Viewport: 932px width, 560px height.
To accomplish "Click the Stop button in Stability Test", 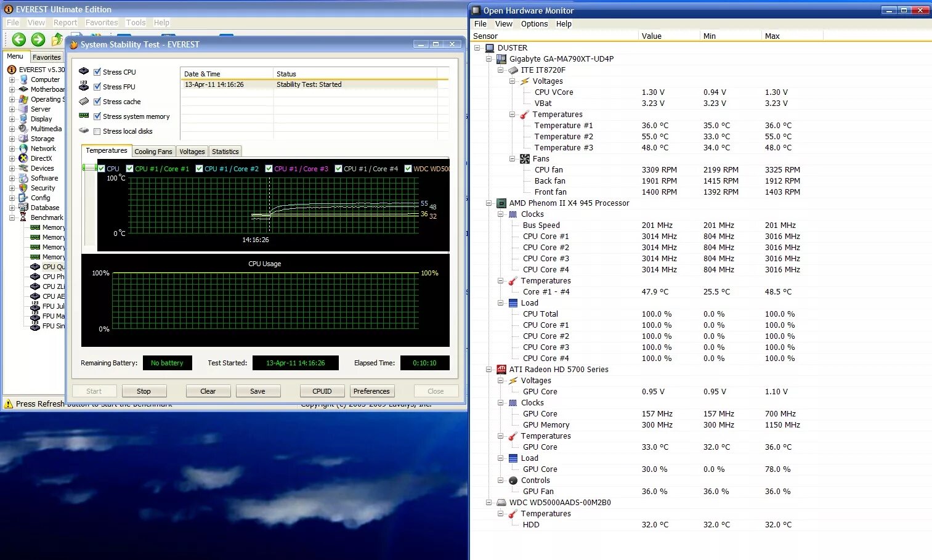I will point(144,391).
